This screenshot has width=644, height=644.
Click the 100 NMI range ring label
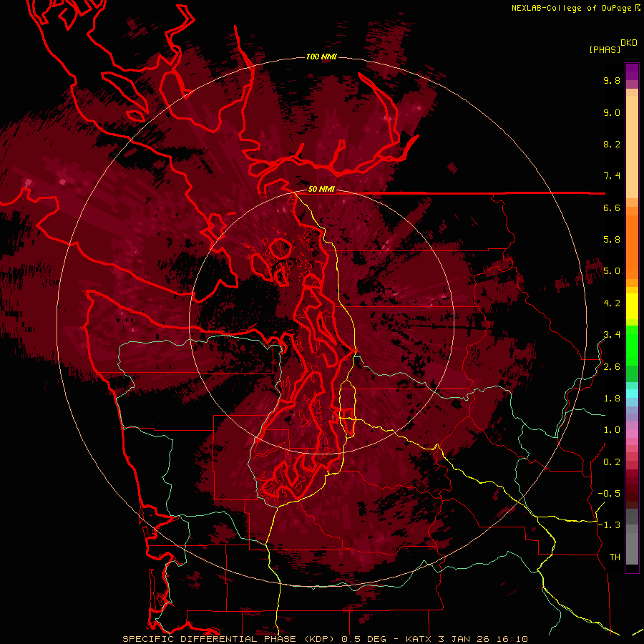click(321, 57)
